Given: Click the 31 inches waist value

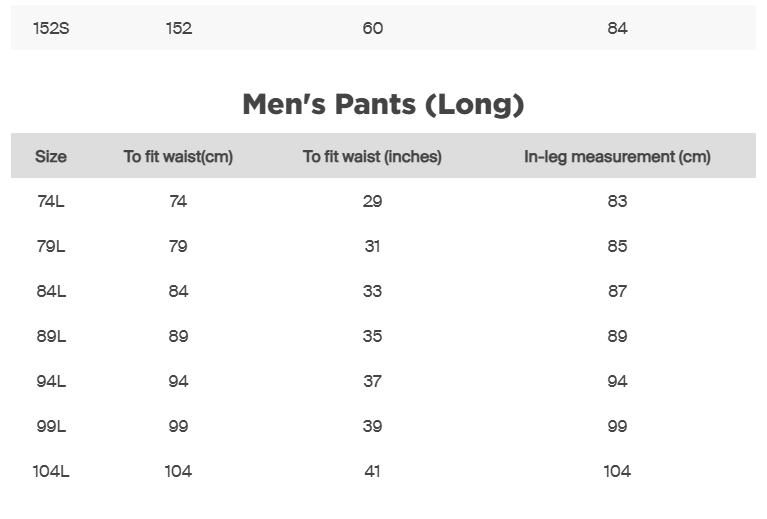Looking at the screenshot, I should tap(372, 247).
